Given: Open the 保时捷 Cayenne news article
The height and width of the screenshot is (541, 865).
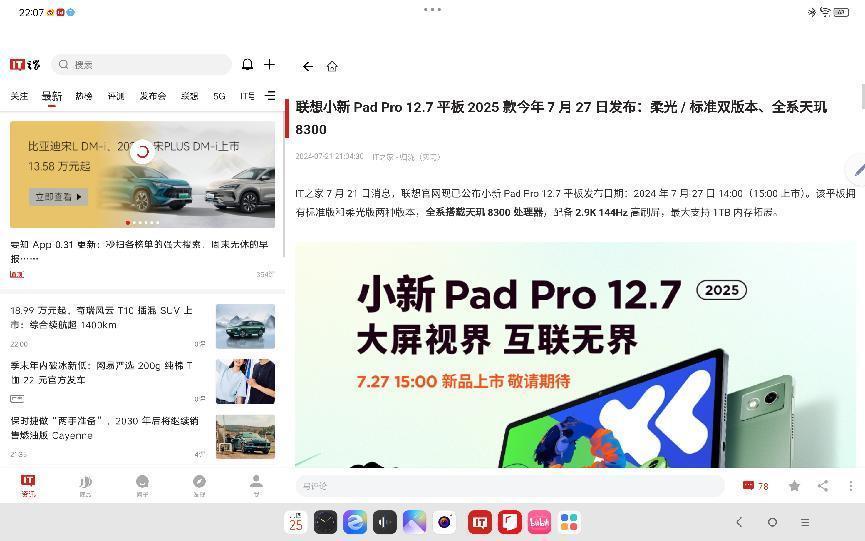Looking at the screenshot, I should coord(105,428).
